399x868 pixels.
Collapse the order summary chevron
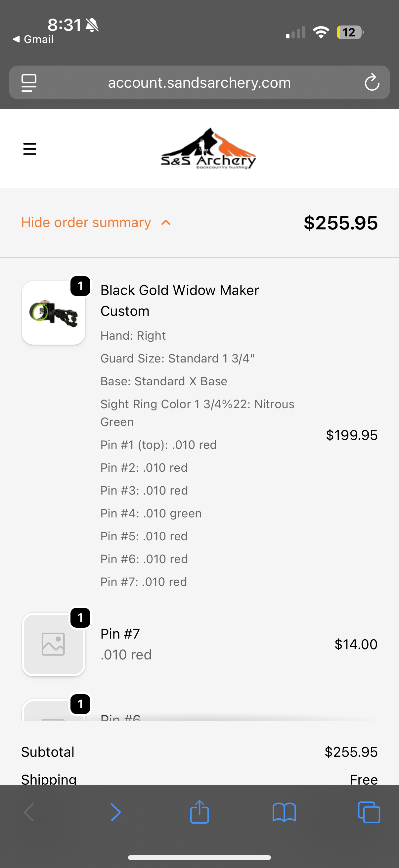(x=166, y=223)
